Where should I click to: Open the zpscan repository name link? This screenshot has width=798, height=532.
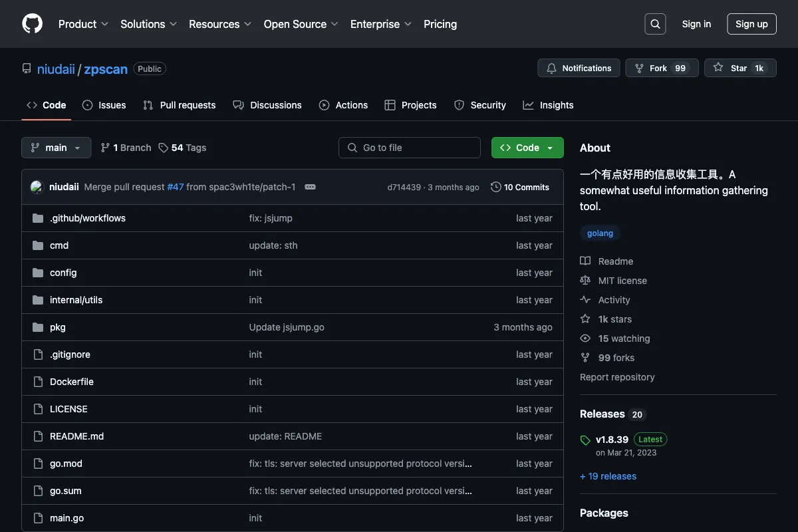tap(106, 69)
